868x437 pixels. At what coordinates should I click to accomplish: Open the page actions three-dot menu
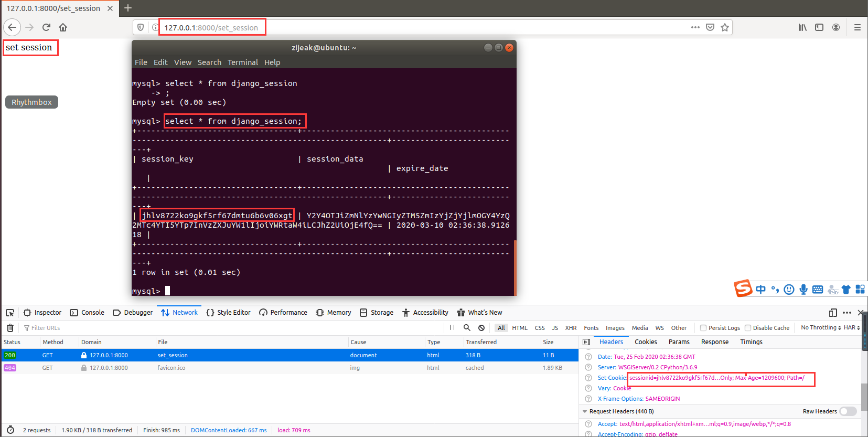695,27
